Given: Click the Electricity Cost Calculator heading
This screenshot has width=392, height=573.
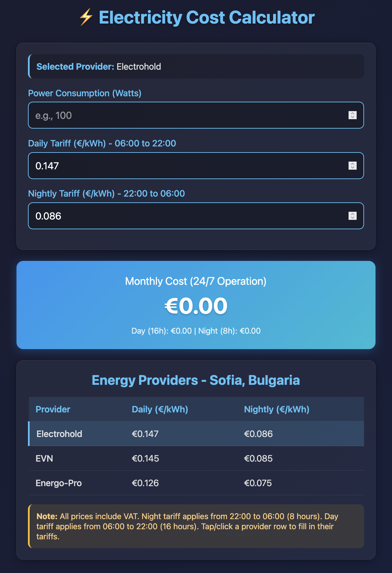Looking at the screenshot, I should pos(206,18).
